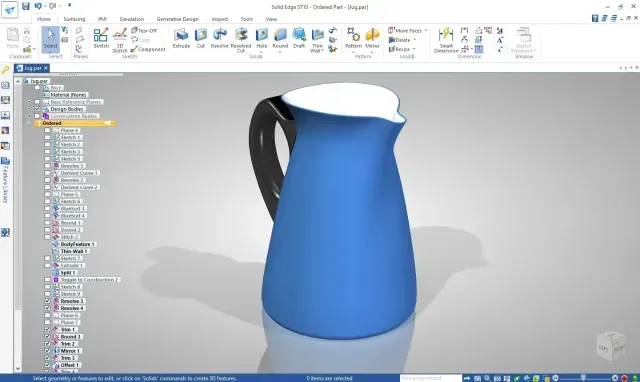
Task: Toggle Design Bodies checkbox
Action: (x=38, y=109)
